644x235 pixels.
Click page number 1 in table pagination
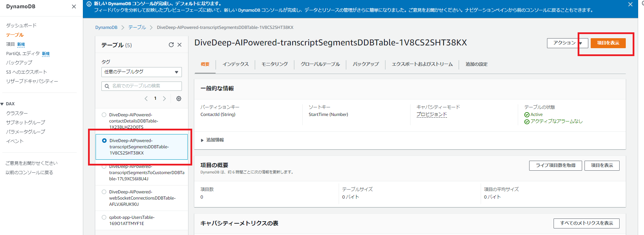[x=155, y=98]
